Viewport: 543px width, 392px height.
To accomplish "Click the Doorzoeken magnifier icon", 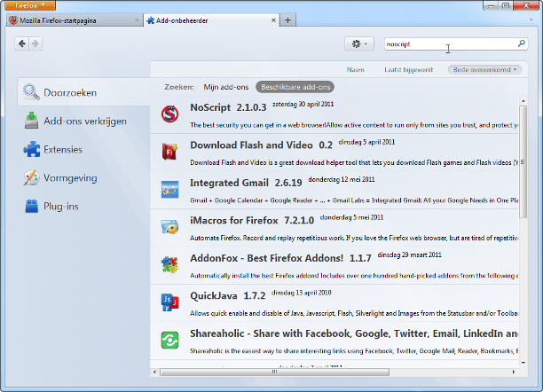I will [31, 92].
